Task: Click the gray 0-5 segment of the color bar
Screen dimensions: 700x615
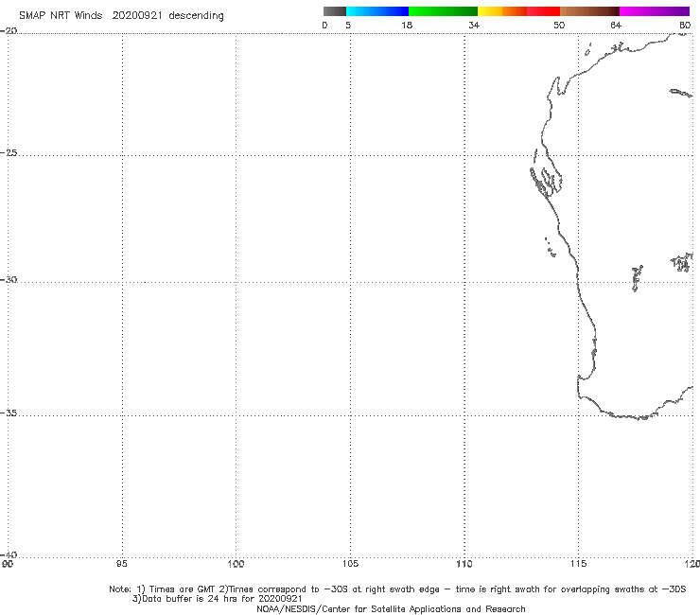Action: point(334,11)
